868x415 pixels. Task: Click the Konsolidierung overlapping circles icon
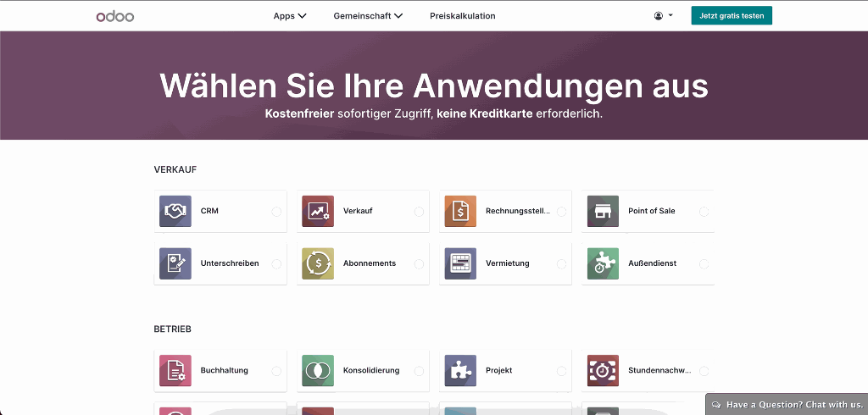tap(318, 371)
